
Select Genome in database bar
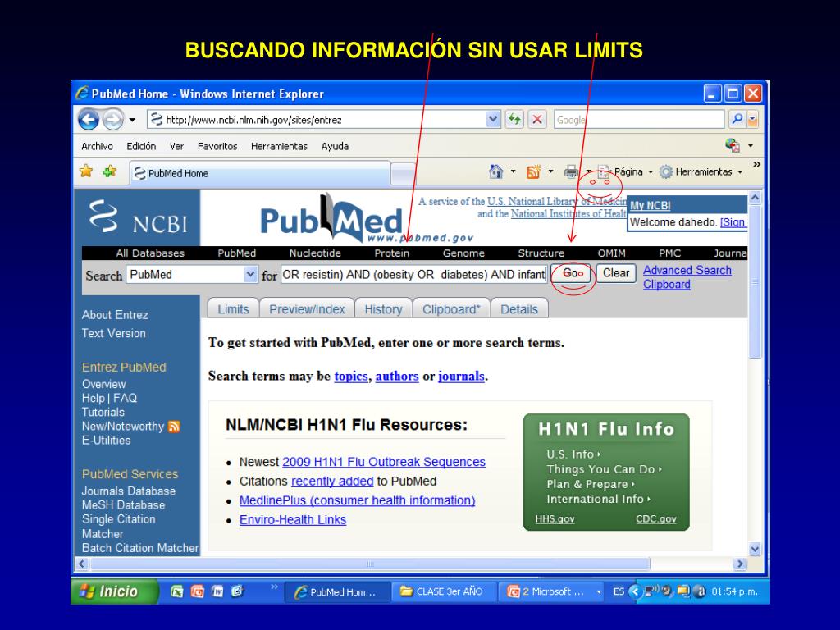click(x=463, y=253)
